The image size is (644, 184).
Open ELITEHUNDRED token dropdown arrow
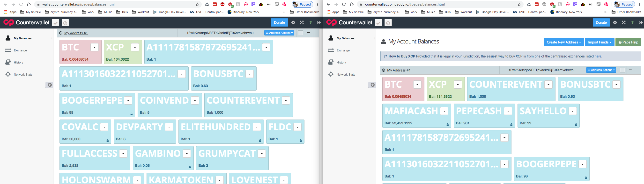(257, 127)
